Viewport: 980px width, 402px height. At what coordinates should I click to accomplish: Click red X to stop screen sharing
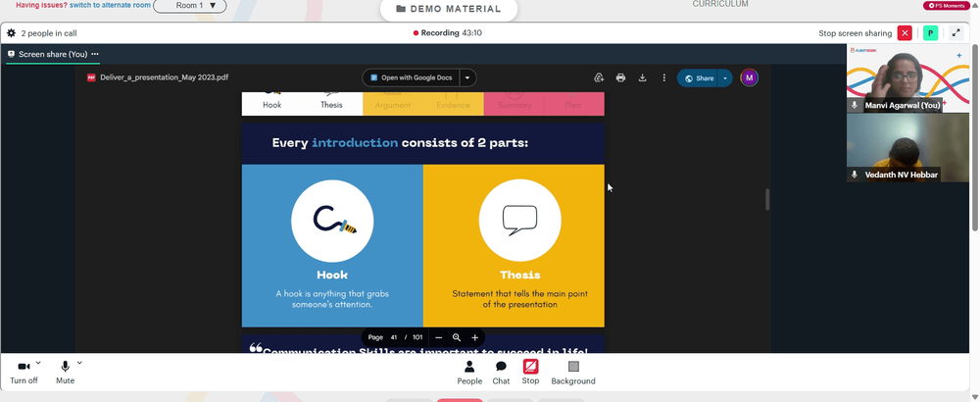905,33
